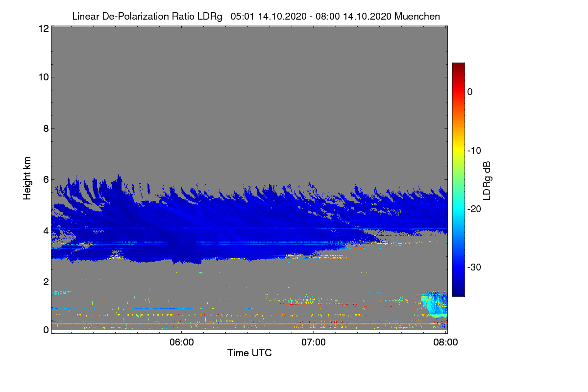Click the dark blue bottom of the colorbar
Image resolution: width=588 pixels, height=392 pixels.
[x=458, y=293]
